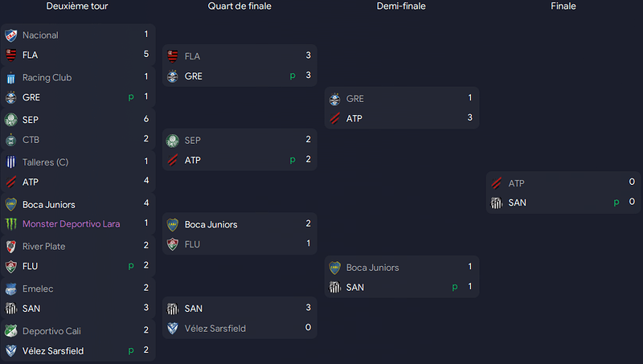Open the FLA vs GRE quarter-final match
Image resolution: width=643 pixels, height=364 pixels.
pos(240,66)
